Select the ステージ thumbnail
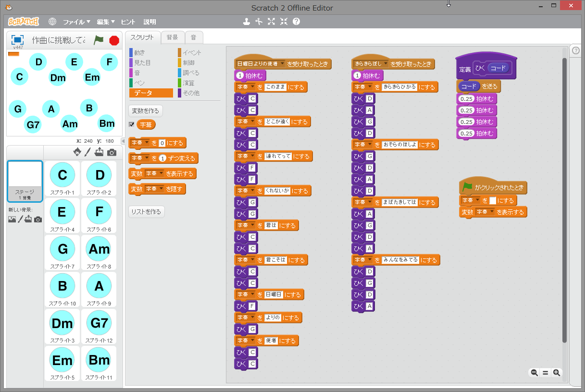 25,182
